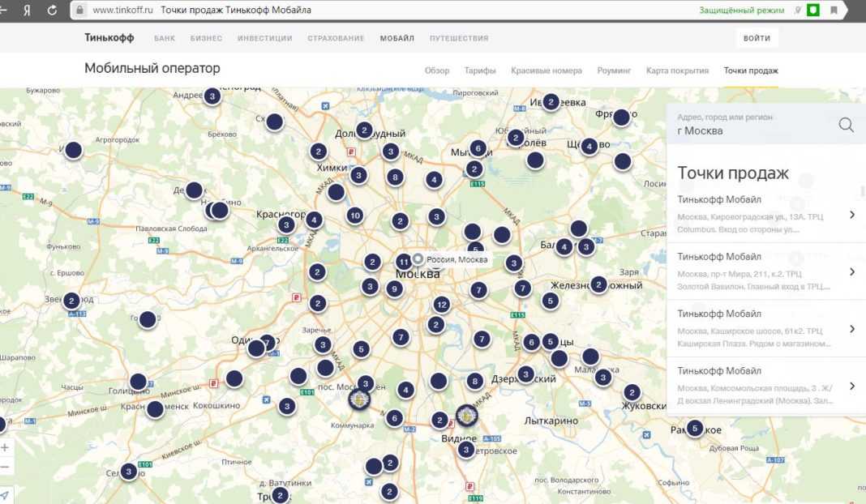Click the "Точки продаж" panel heading
The image size is (866, 504).
click(733, 173)
